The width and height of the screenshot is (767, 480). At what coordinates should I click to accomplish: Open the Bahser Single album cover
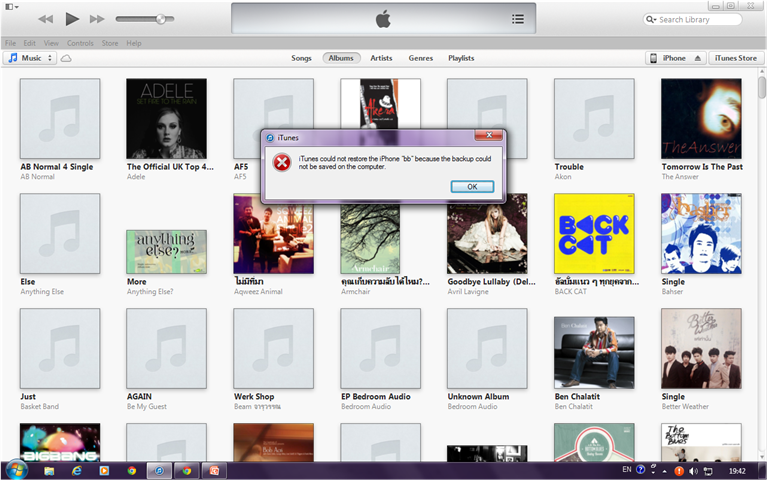tap(701, 233)
